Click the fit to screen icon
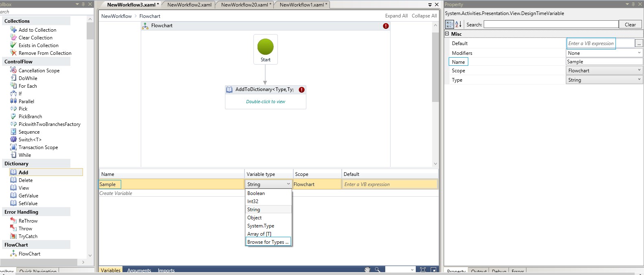This screenshot has width=644, height=275. coord(423,270)
